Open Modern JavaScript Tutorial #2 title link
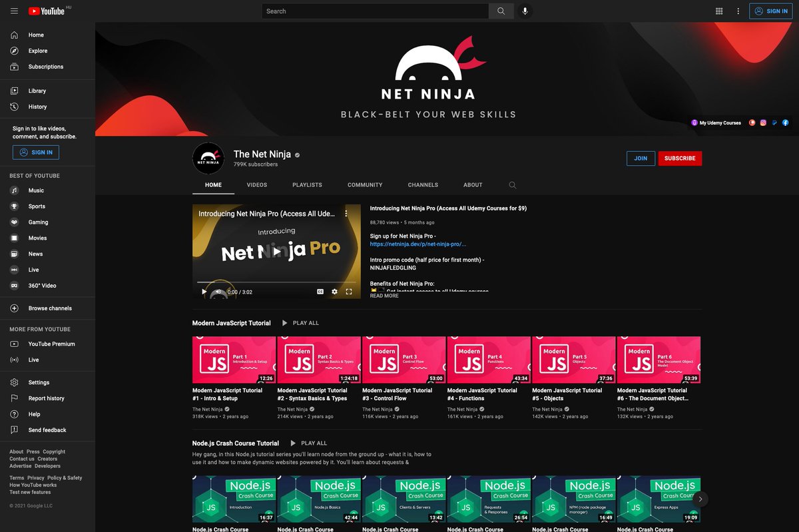 (312, 395)
